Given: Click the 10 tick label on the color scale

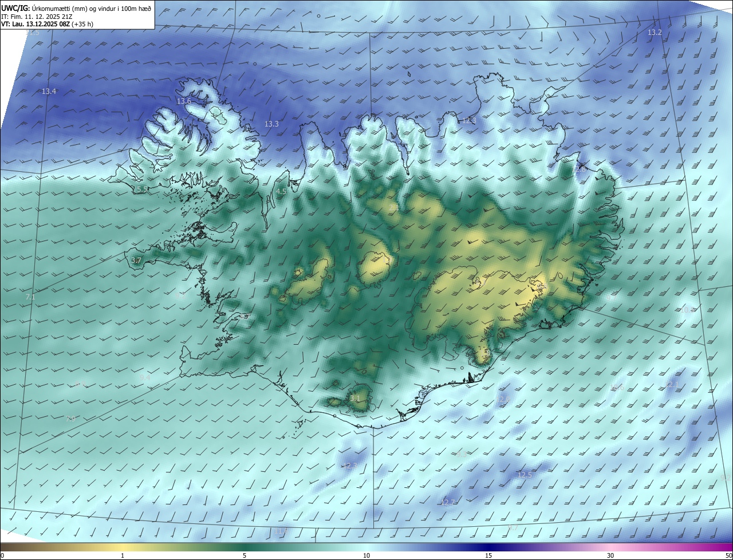Looking at the screenshot, I should point(366,555).
